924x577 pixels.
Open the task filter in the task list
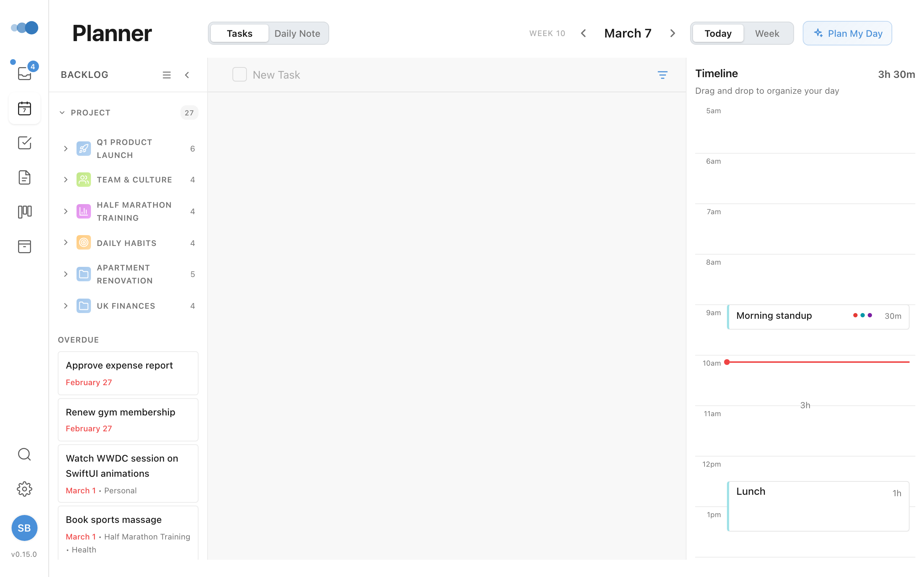click(663, 74)
